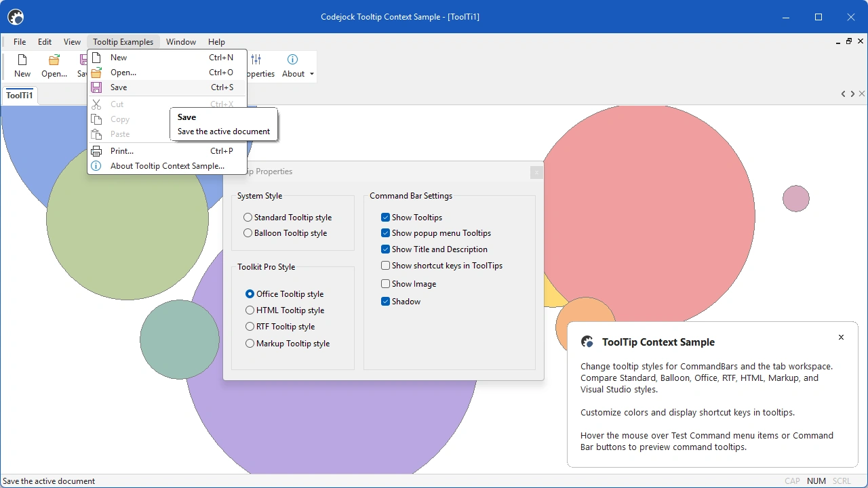Click the About info toolbar button
The height and width of the screenshot is (488, 868).
(x=293, y=66)
